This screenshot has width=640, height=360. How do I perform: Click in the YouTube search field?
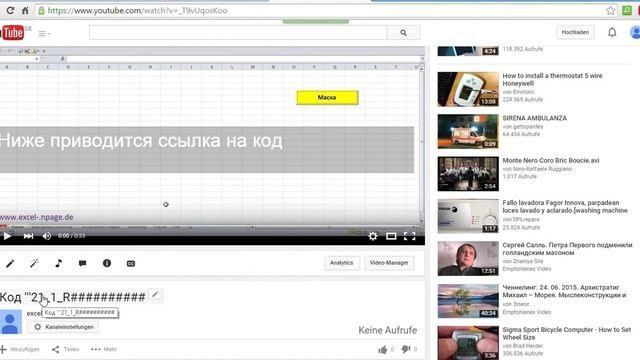click(238, 33)
